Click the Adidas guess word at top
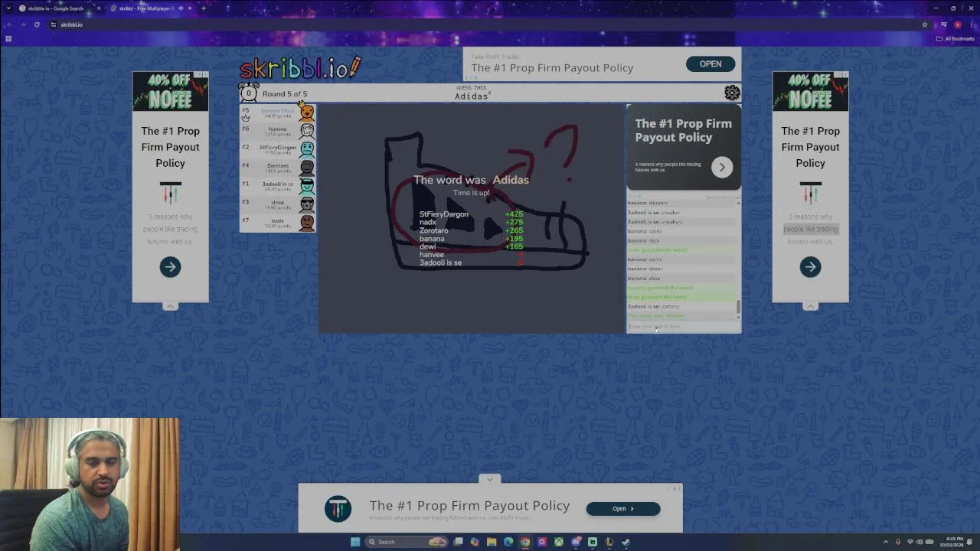 click(x=472, y=96)
